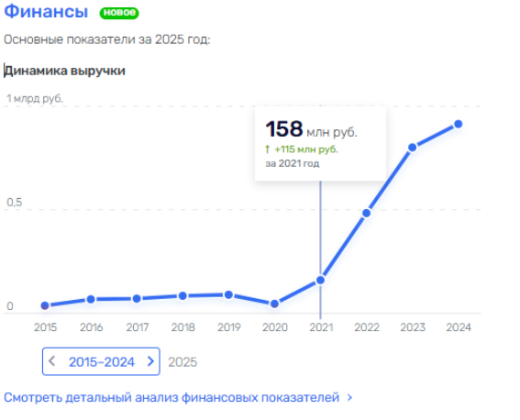Select the 2018 revenue data point
Image resolution: width=520 pixels, height=420 pixels.
coord(183,295)
